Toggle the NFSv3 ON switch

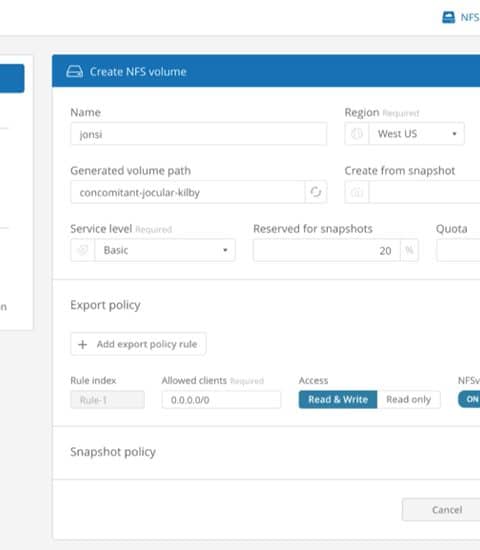(x=469, y=399)
